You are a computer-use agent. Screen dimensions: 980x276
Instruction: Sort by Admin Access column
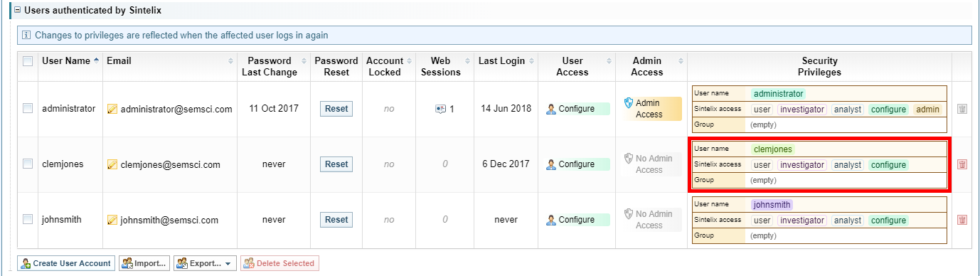point(651,66)
